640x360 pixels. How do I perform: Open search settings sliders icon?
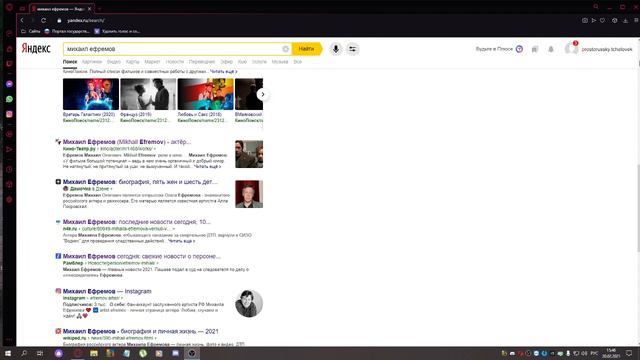click(352, 49)
